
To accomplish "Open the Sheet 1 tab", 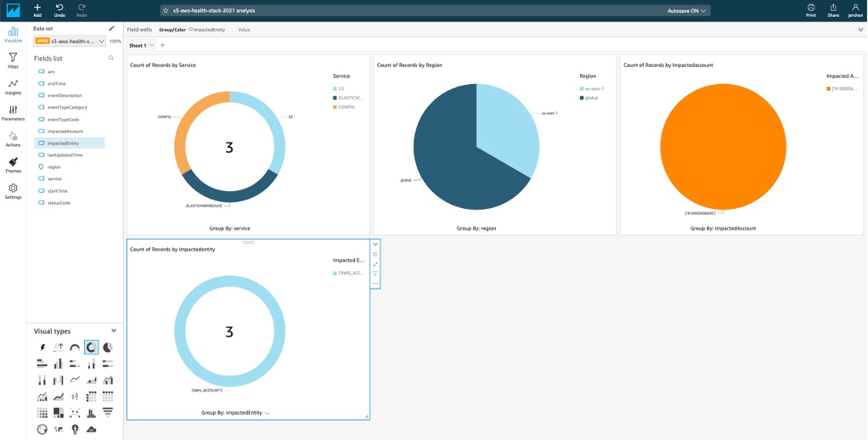I will (x=138, y=45).
